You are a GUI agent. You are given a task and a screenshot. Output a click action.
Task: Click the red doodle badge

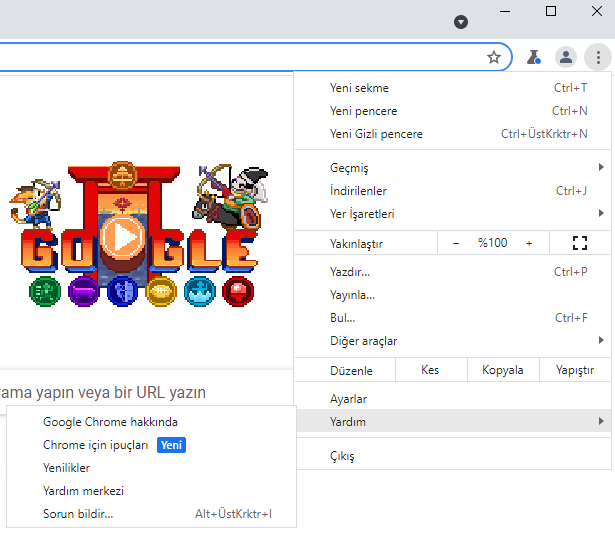[x=238, y=291]
